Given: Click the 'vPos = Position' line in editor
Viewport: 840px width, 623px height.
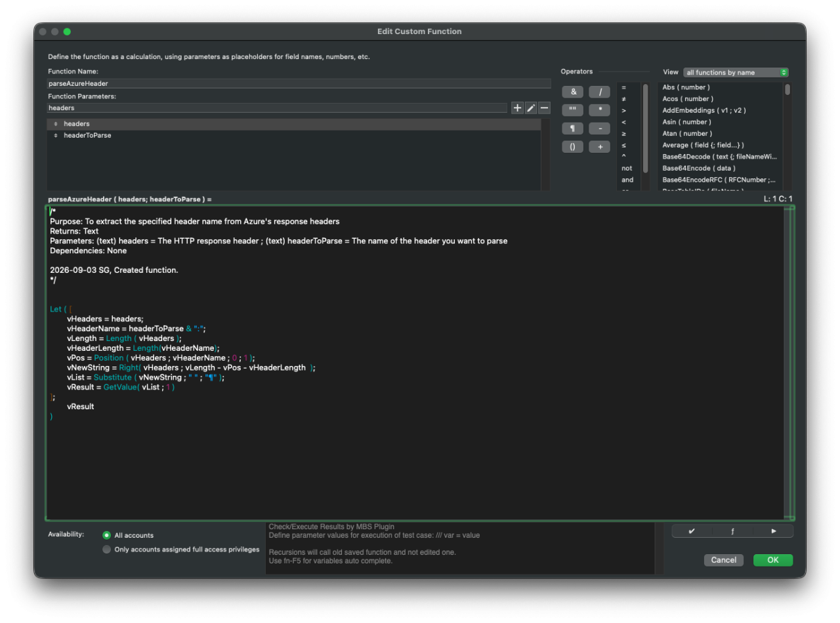Looking at the screenshot, I should pyautogui.click(x=161, y=358).
